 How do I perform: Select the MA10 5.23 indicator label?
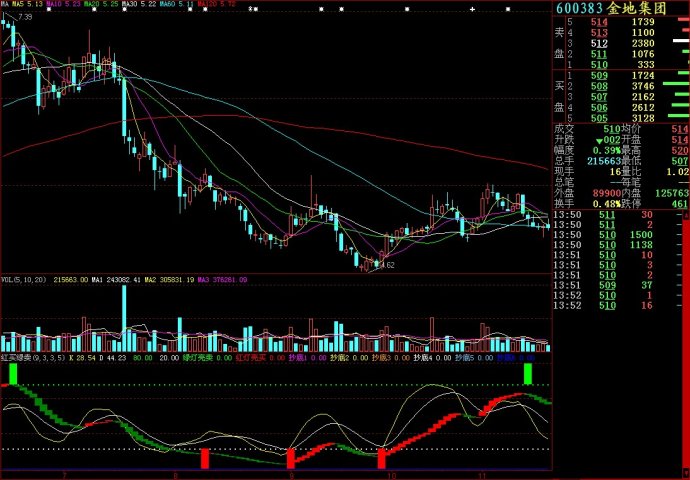[63, 4]
